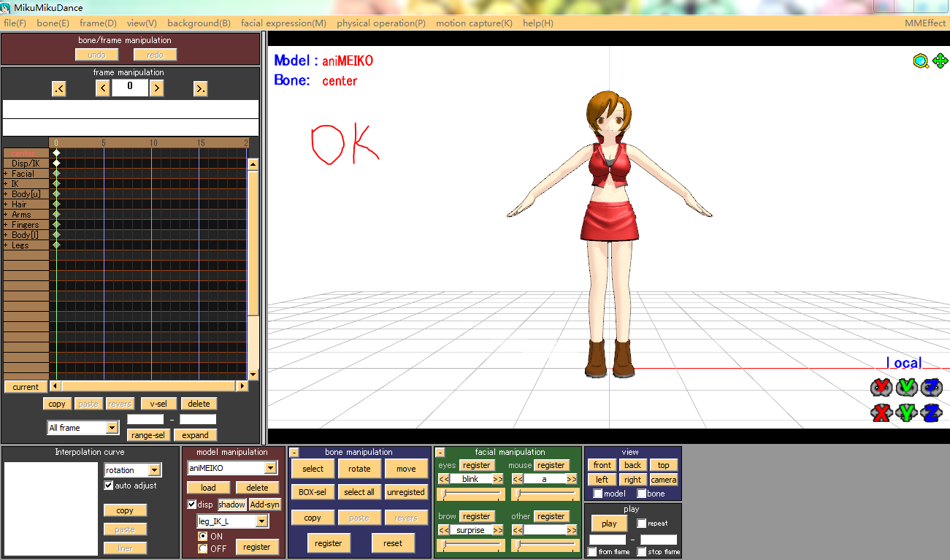Click the green Y move axis icon
The image size is (950, 560).
[x=906, y=413]
